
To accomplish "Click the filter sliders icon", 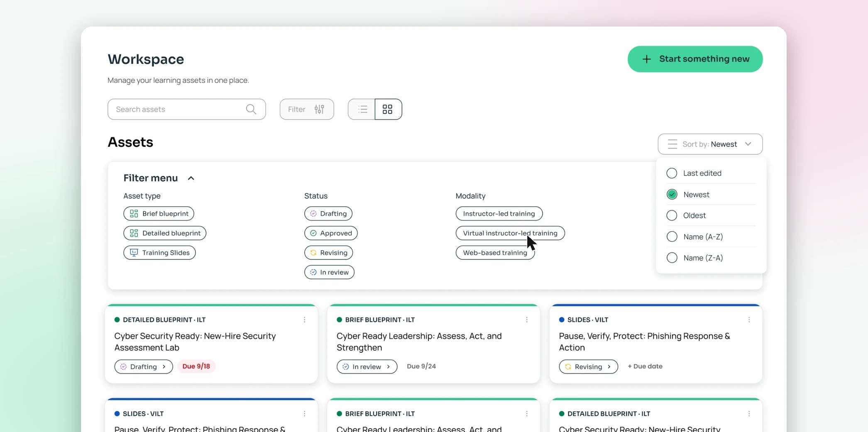I will pos(319,109).
